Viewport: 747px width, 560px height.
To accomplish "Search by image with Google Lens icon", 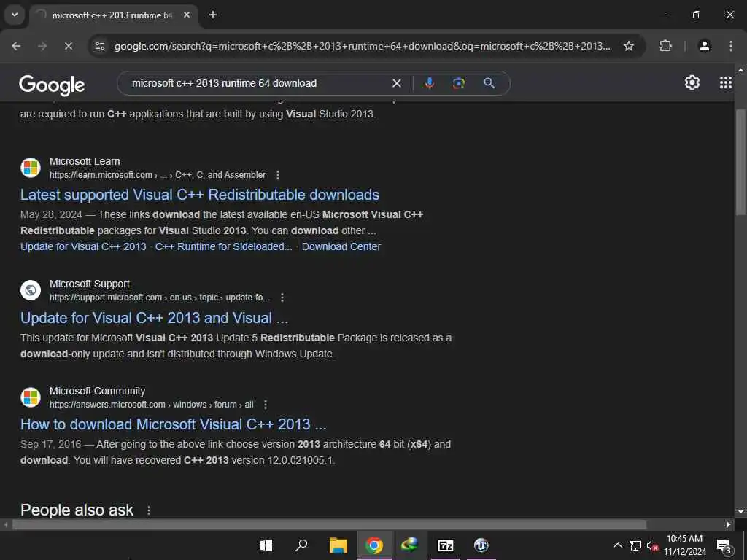I will [458, 83].
